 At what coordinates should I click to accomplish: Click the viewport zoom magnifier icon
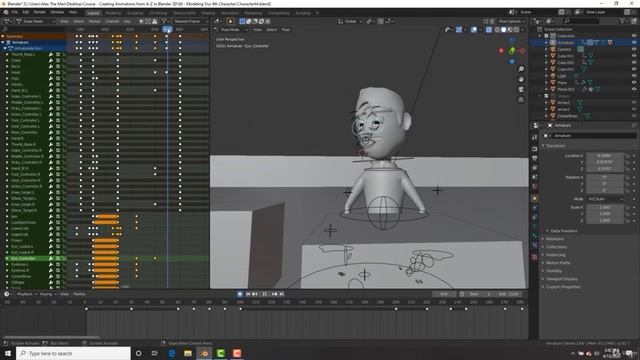tap(521, 69)
